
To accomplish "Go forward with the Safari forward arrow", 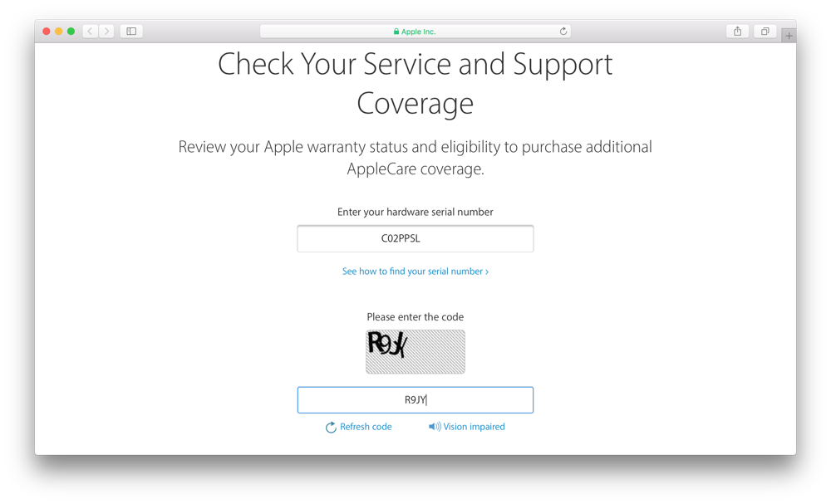I will coord(106,32).
